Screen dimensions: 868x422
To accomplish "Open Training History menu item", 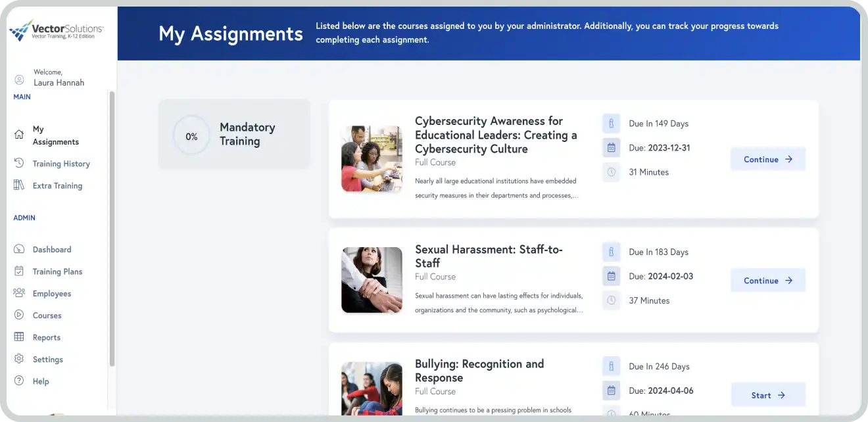I will [61, 164].
